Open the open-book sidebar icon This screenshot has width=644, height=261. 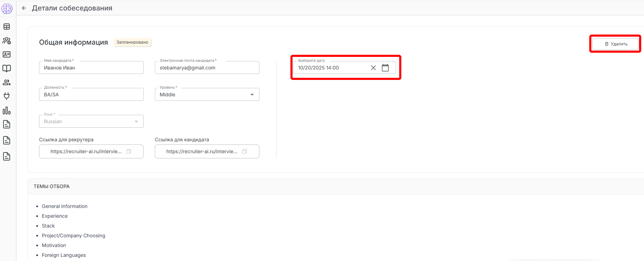click(7, 68)
